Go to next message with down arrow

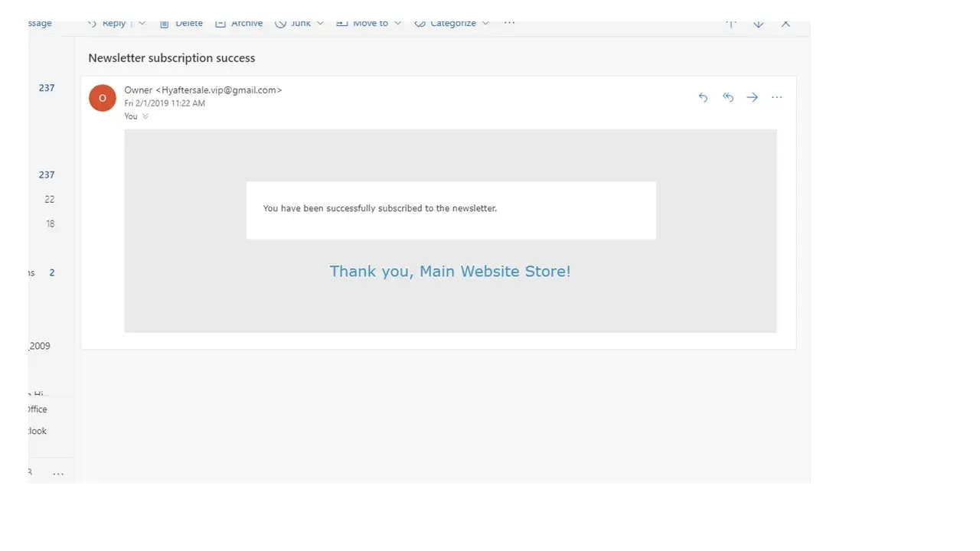tap(758, 23)
